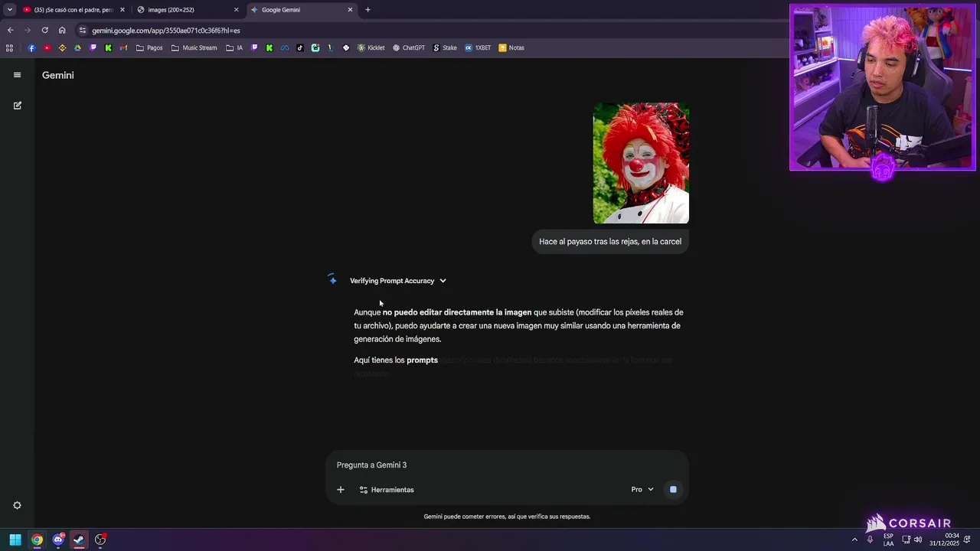
Task: Go back with the browser back arrow
Action: click(10, 31)
